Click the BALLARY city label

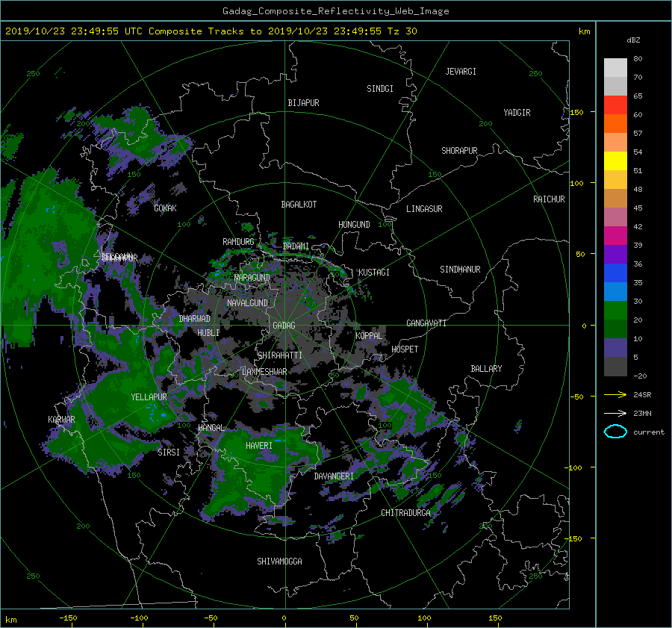[486, 369]
